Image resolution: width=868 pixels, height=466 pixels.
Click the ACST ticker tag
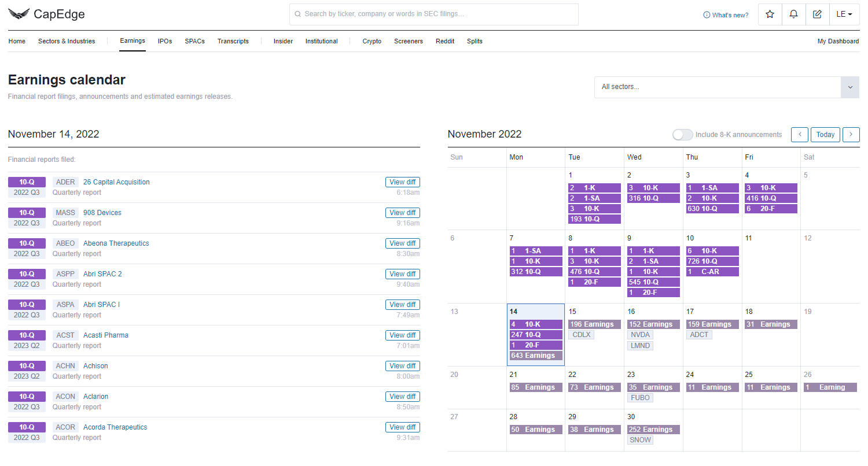(x=65, y=335)
